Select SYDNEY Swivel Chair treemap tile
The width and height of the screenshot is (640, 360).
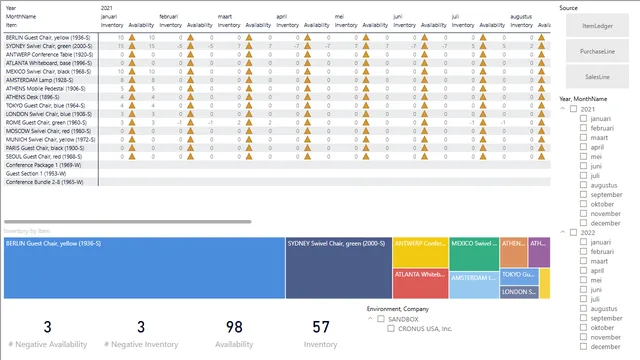point(339,268)
